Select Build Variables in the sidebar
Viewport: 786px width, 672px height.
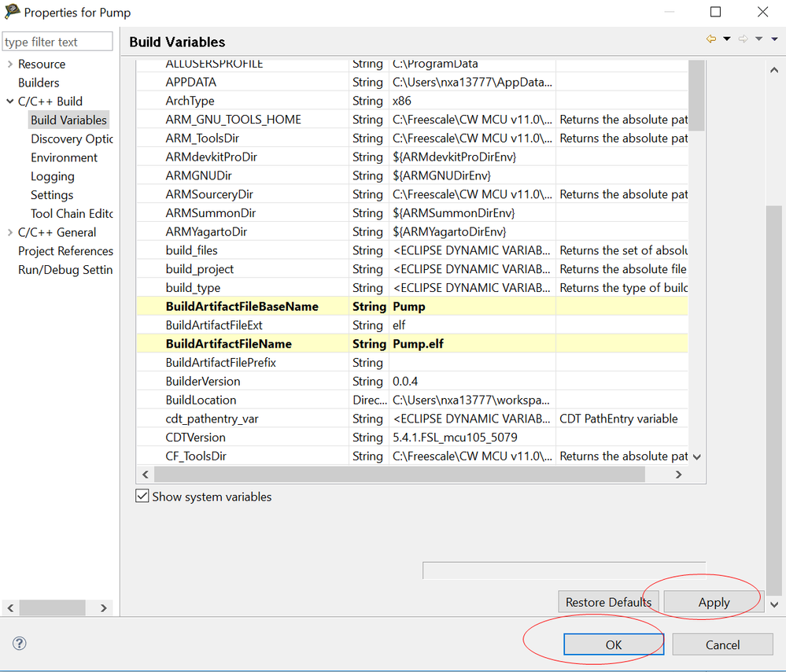[68, 120]
